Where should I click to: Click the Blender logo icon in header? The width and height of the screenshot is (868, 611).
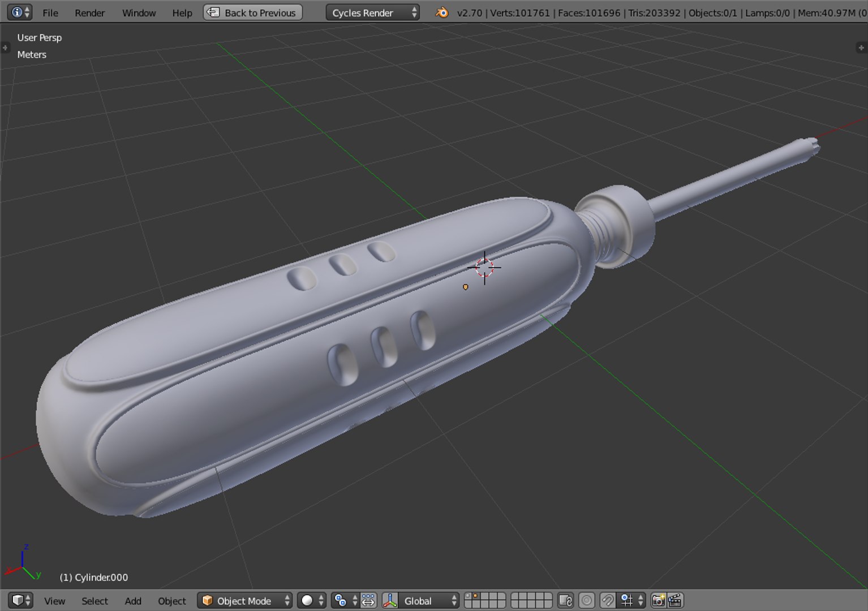pyautogui.click(x=441, y=12)
